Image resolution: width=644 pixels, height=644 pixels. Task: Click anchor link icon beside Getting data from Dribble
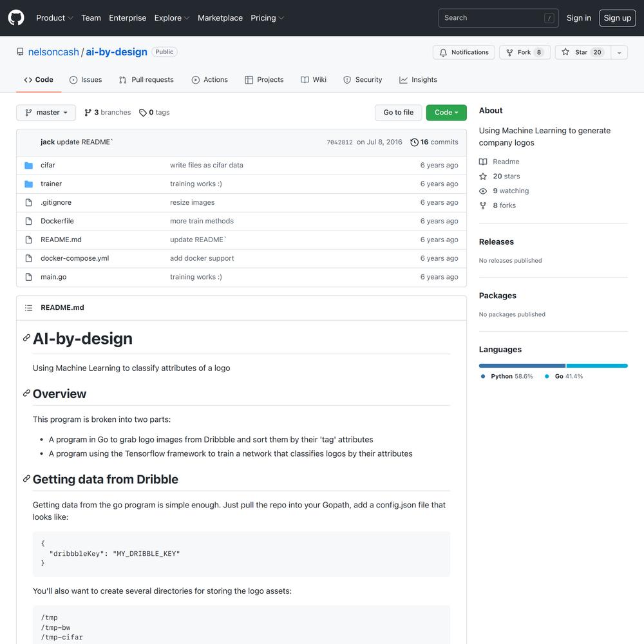click(x=26, y=479)
